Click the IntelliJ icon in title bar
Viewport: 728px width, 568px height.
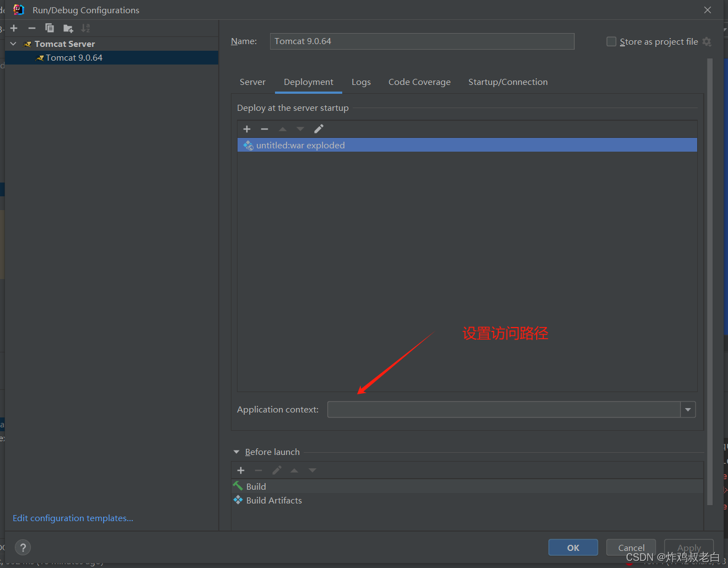point(19,10)
